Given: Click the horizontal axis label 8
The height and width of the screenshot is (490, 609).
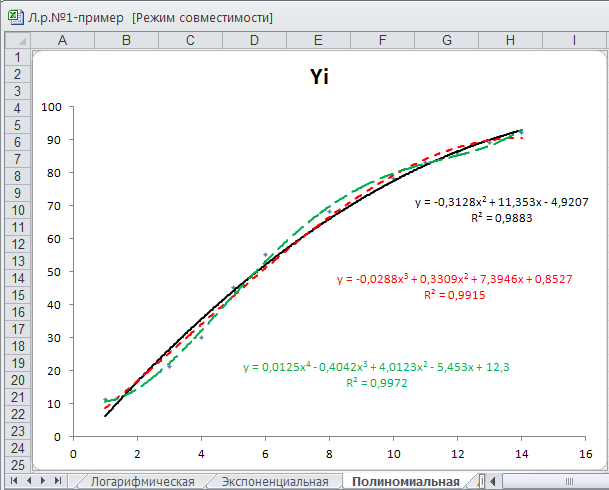Looking at the screenshot, I should tap(329, 454).
